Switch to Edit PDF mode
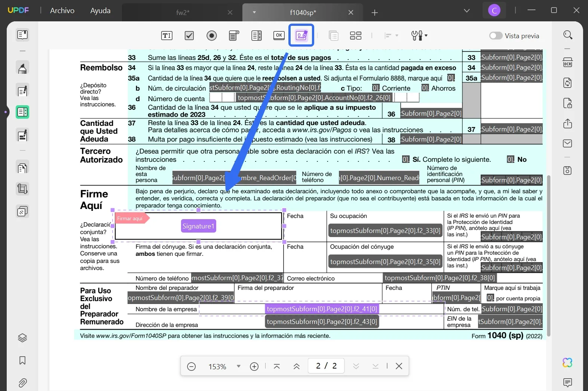Viewport: 588px width, 391px height. tap(22, 91)
